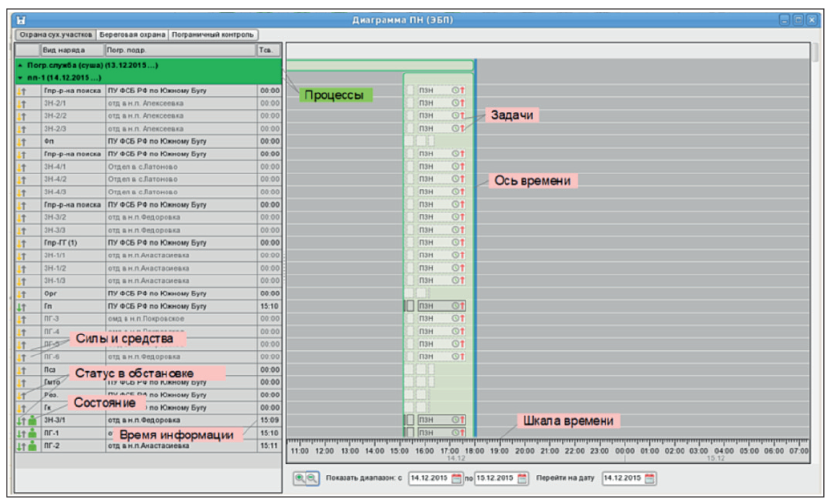Tick the box before ПЗН in the ЗН-2/2 row
The image size is (836, 504).
[410, 115]
